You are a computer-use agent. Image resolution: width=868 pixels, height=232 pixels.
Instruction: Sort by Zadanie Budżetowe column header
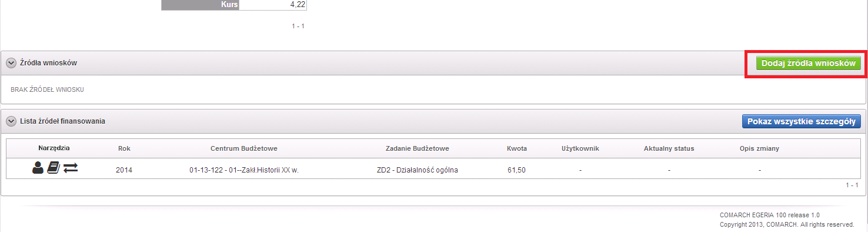coord(417,148)
